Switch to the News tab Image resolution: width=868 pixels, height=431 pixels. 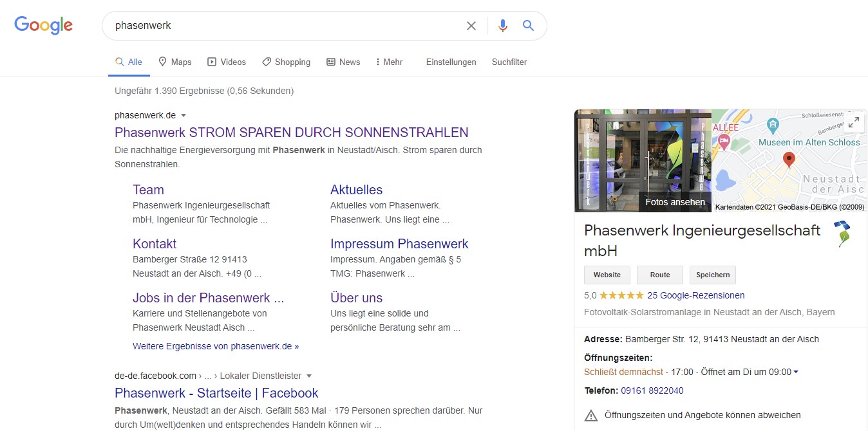[343, 62]
